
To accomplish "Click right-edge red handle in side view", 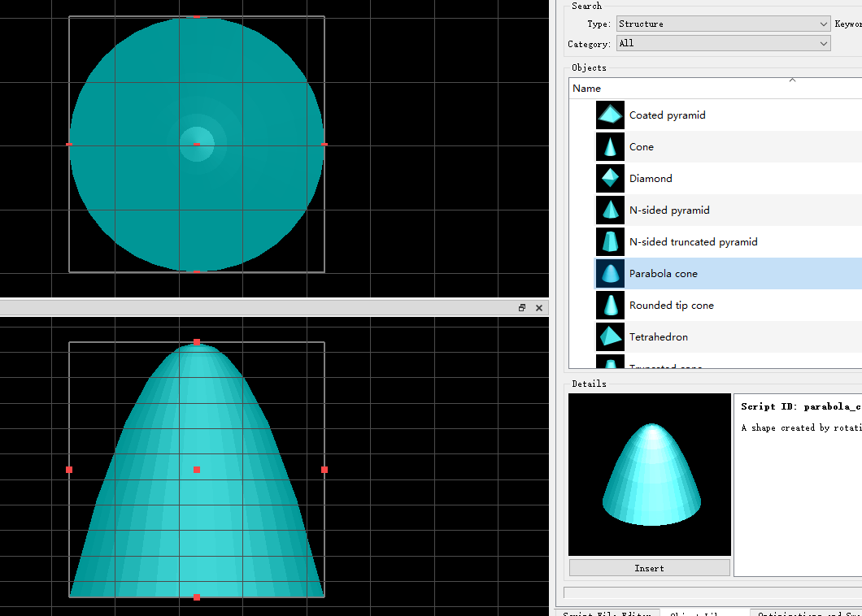I will 324,470.
